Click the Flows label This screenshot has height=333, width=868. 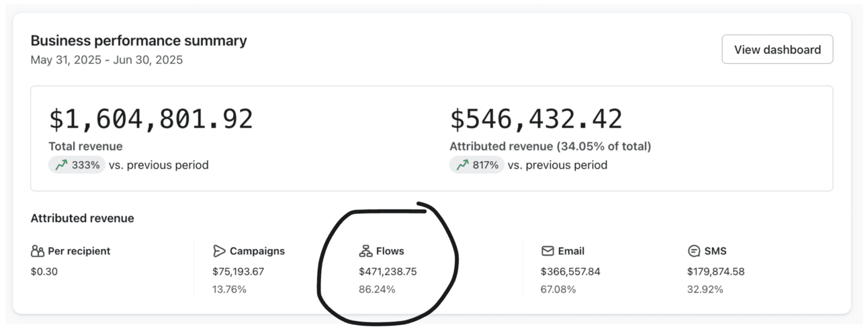pos(390,251)
